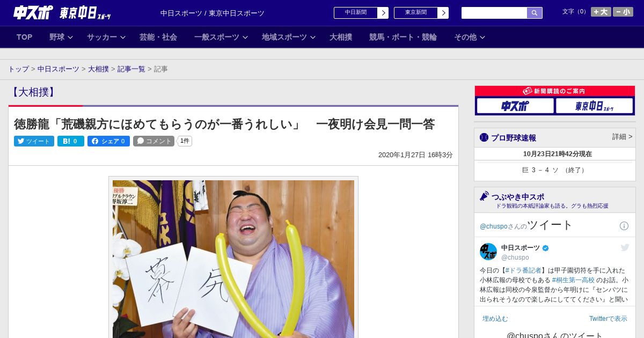Image resolution: width=644 pixels, height=338 pixels.
Task: Expand the その他 menu chevron
Action: pos(482,38)
